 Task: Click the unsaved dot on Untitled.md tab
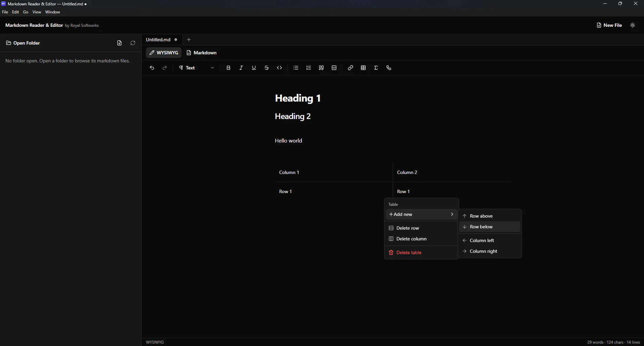click(x=176, y=40)
